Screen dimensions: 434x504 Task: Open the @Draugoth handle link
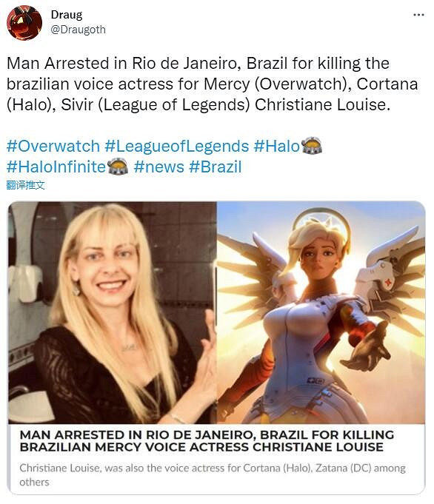coord(79,30)
